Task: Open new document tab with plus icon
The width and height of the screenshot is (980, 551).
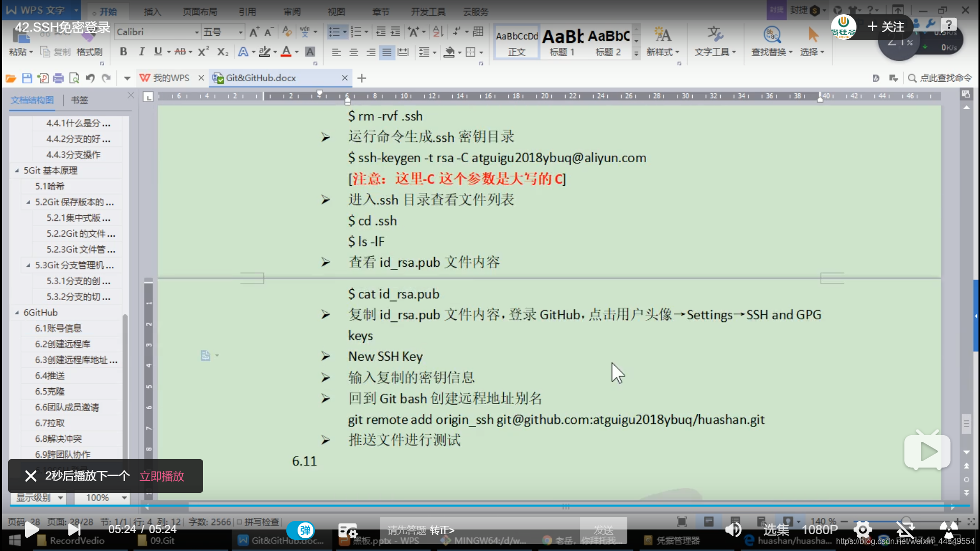Action: 362,78
